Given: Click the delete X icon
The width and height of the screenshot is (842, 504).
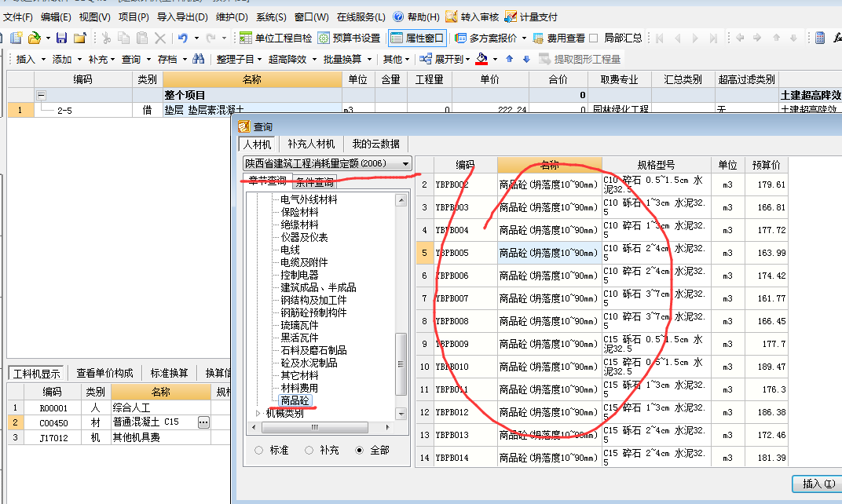Looking at the screenshot, I should coord(160,38).
